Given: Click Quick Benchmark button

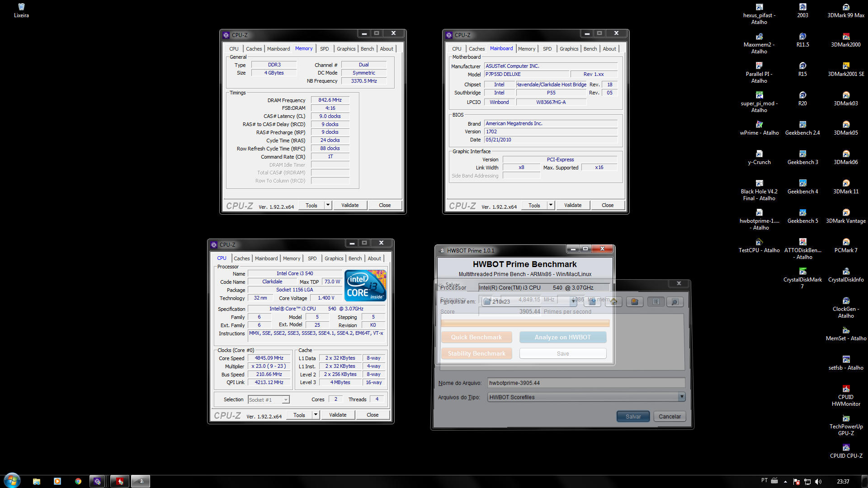Looking at the screenshot, I should (x=476, y=337).
